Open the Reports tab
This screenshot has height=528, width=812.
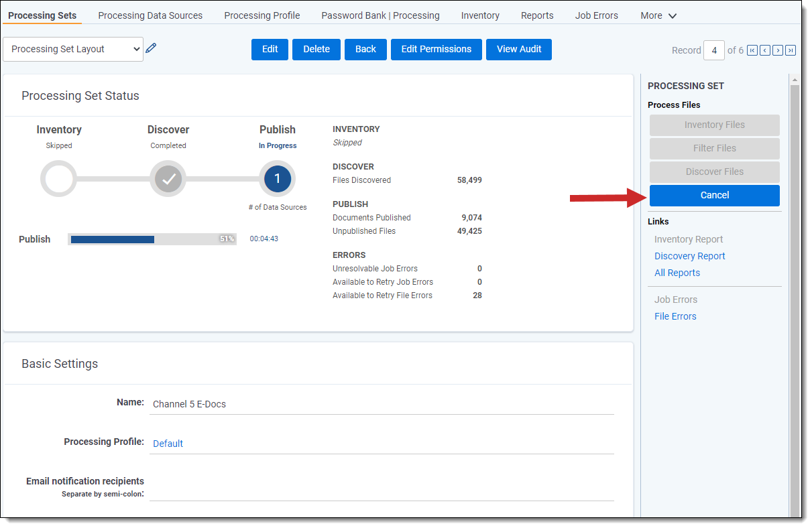click(537, 15)
